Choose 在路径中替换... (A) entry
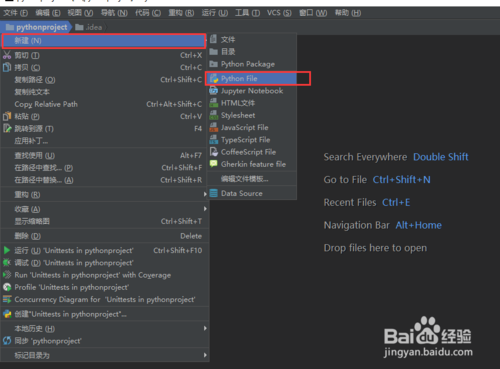Screen dimensions: 500x369 105,180
